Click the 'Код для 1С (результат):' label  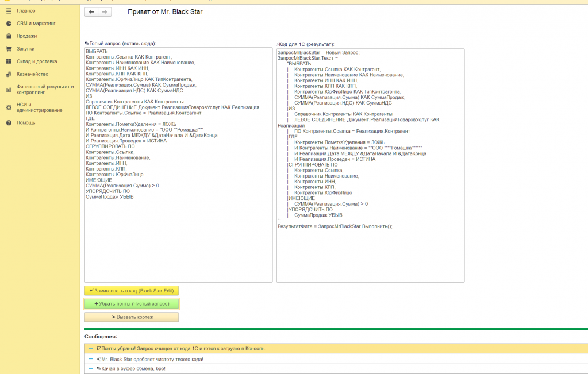pyautogui.click(x=306, y=44)
